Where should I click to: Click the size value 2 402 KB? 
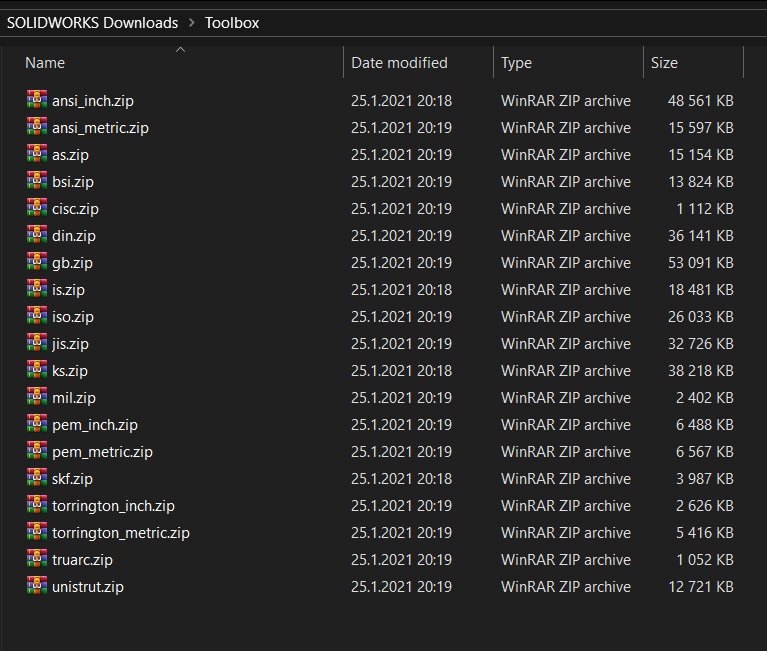coord(705,398)
